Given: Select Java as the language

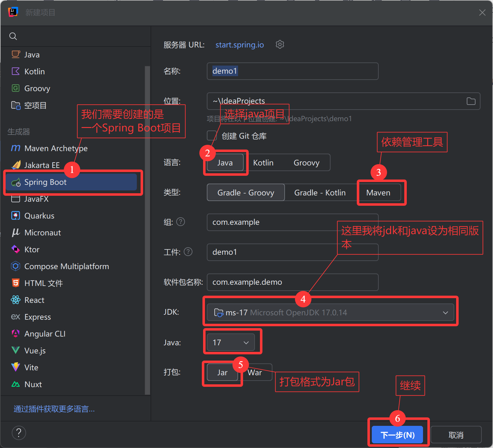Looking at the screenshot, I should tap(225, 163).
